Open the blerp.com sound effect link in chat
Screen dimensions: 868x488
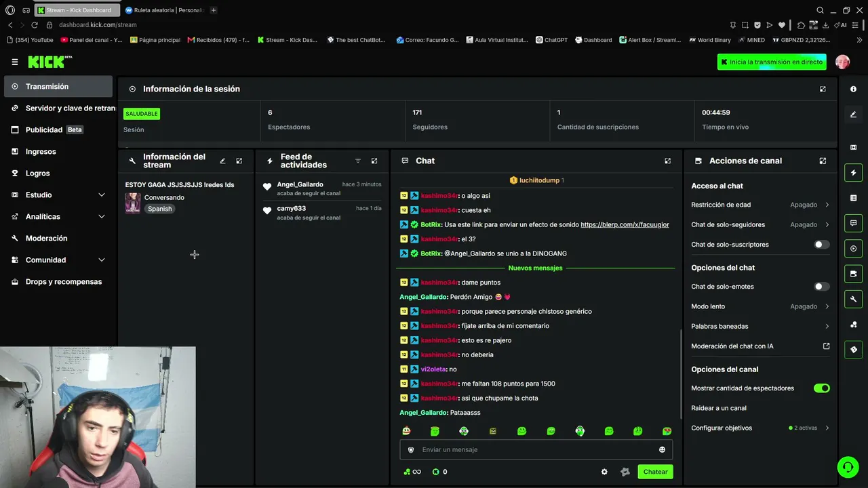[625, 224]
